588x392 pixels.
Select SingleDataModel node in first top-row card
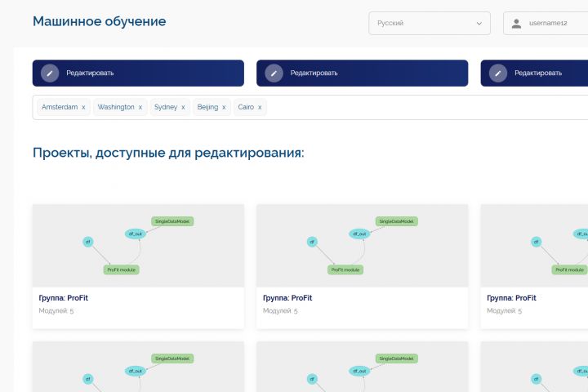[x=172, y=221]
